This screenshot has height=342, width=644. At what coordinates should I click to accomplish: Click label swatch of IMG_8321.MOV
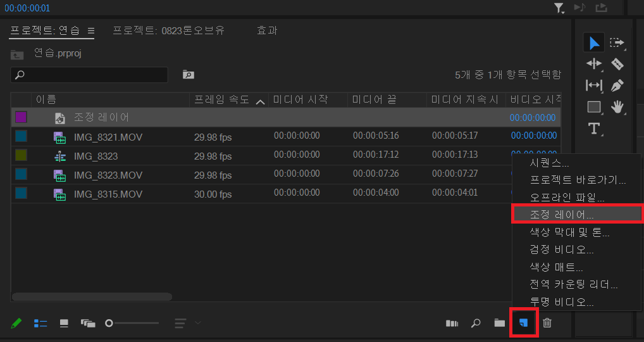coord(21,136)
